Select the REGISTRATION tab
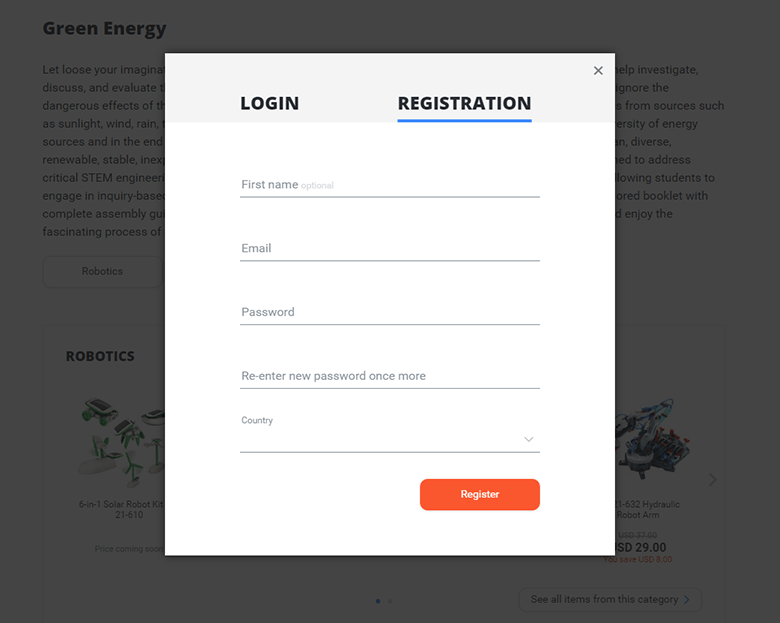 click(x=464, y=104)
